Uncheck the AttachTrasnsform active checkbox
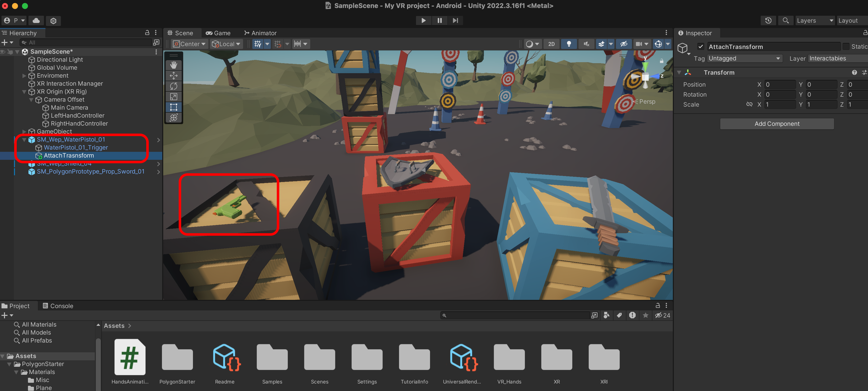Viewport: 868px width, 391px height. [x=701, y=46]
